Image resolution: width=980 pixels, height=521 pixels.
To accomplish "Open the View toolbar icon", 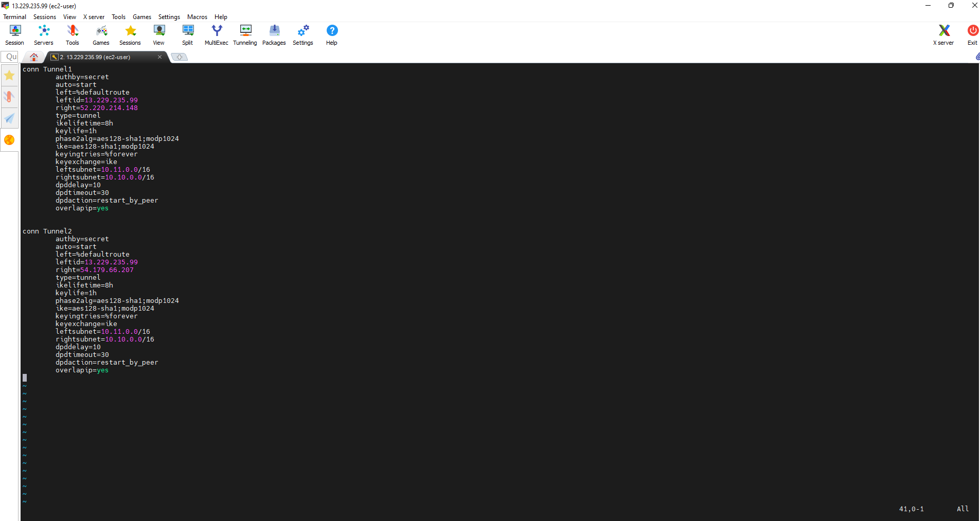I will [x=159, y=35].
